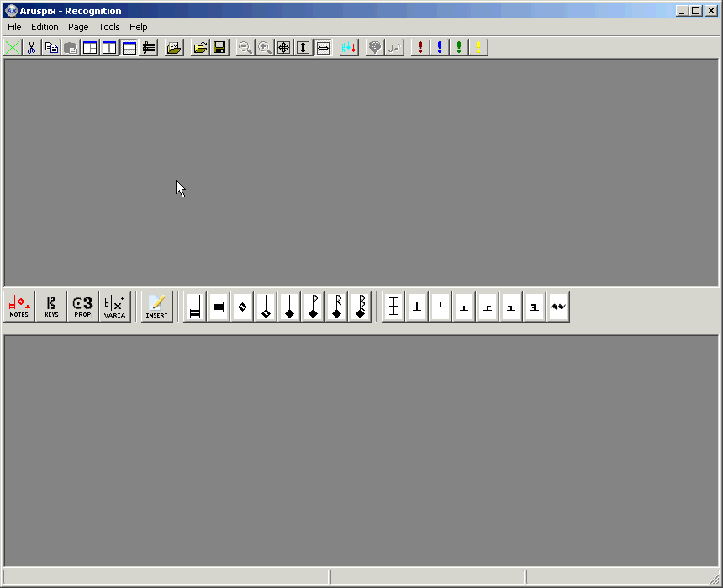Click the Aruspix title bar app icon
The width and height of the screenshot is (723, 588).
pos(11,11)
